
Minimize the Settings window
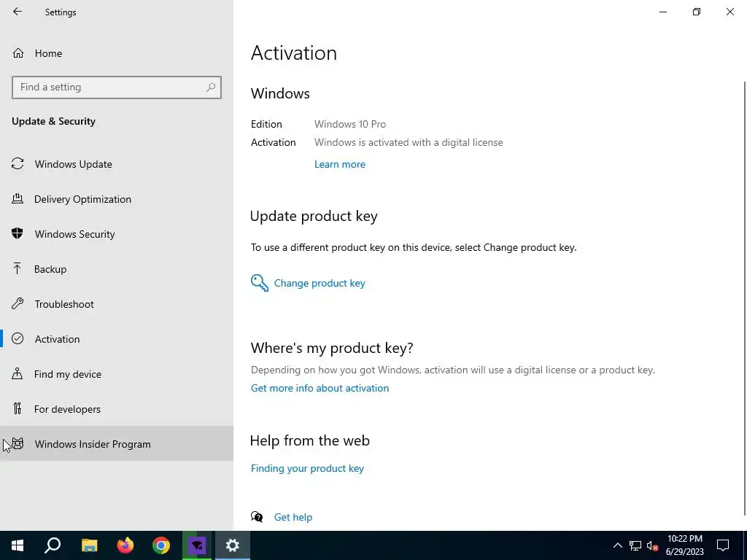tap(662, 12)
